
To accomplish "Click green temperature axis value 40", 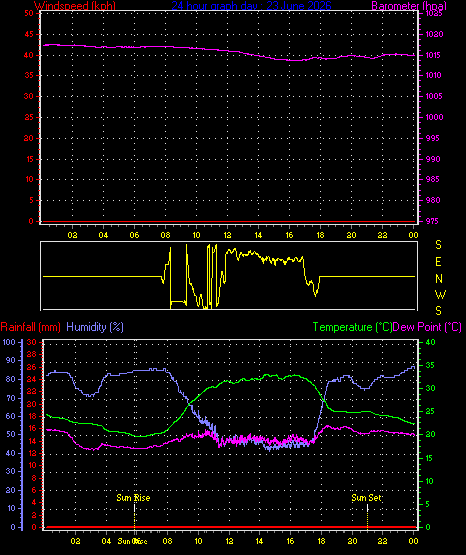I will click(x=430, y=342).
